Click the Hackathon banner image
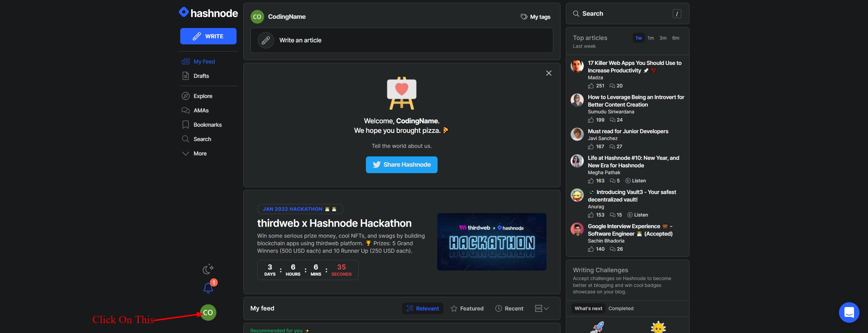This screenshot has width=868, height=333. pos(492,242)
